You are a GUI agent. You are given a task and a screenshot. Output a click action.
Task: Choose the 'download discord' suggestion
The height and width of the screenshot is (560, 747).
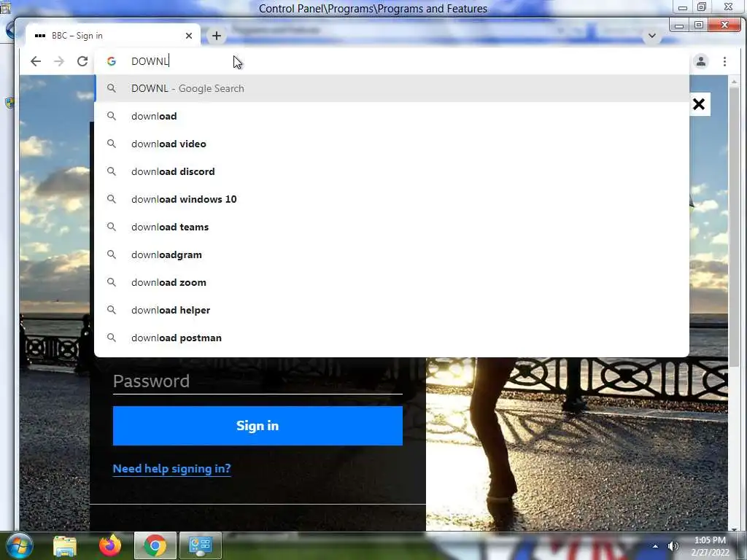coord(392,171)
